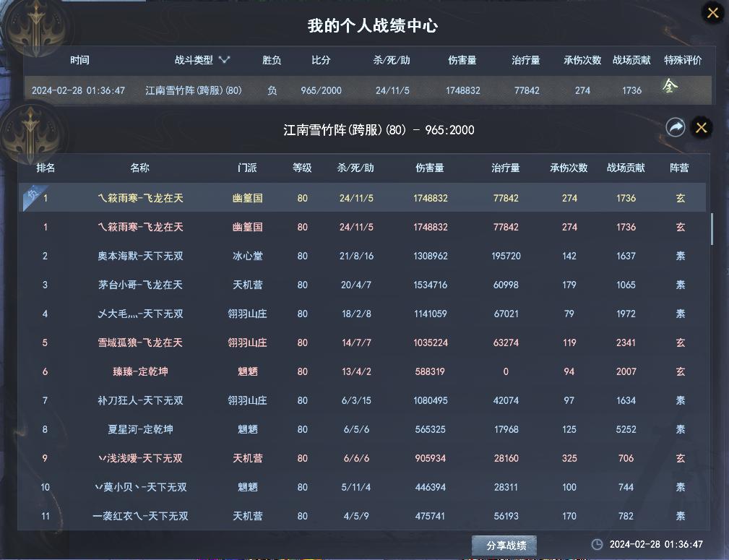Image resolution: width=729 pixels, height=560 pixels.
Task: Click the 阵营 column header
Action: [x=680, y=168]
